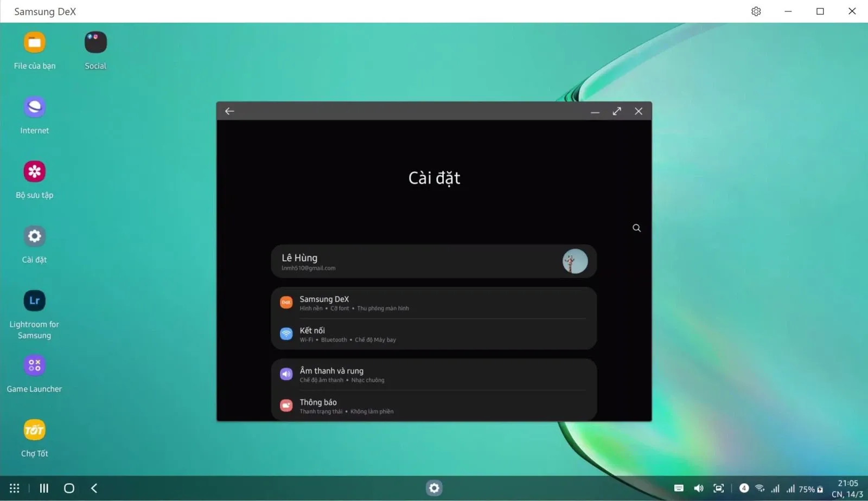The image size is (868, 501).
Task: Launch the Samsung Internet browser icon
Action: [x=35, y=107]
